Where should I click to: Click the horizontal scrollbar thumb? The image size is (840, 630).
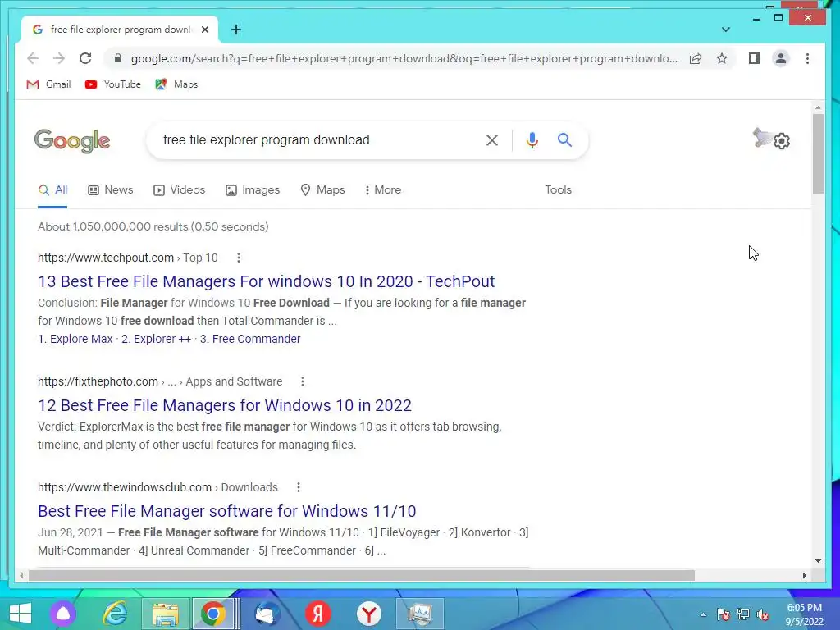(362, 575)
